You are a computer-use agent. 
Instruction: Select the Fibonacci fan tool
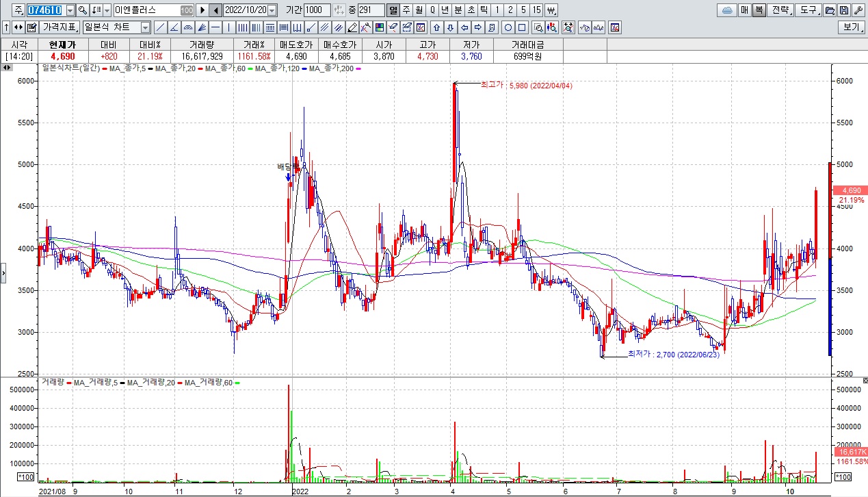tap(202, 27)
